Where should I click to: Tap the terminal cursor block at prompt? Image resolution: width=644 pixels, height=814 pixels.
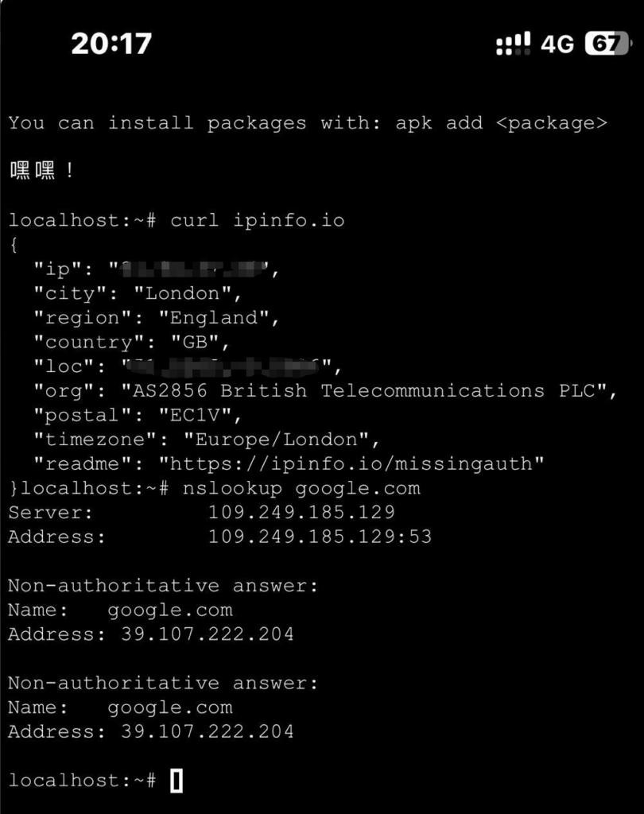[176, 781]
